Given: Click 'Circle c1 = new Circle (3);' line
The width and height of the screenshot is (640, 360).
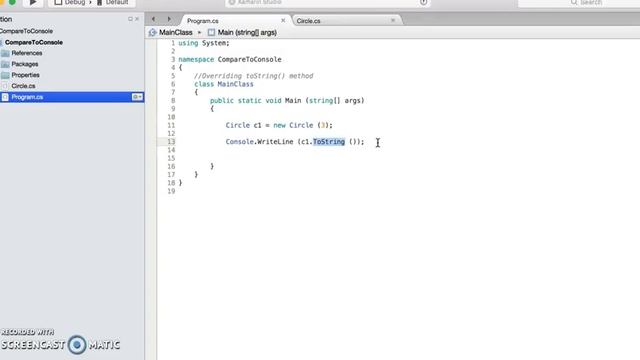Looking at the screenshot, I should tap(279, 125).
